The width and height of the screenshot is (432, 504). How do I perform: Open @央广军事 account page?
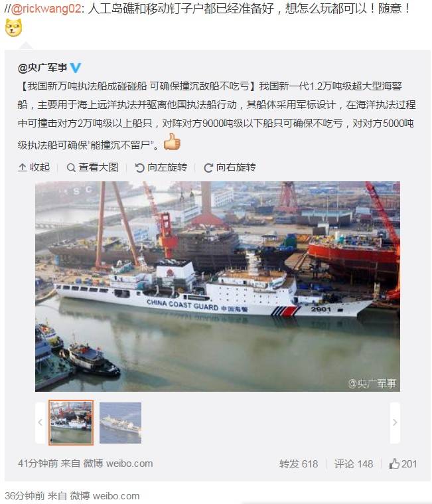click(42, 68)
